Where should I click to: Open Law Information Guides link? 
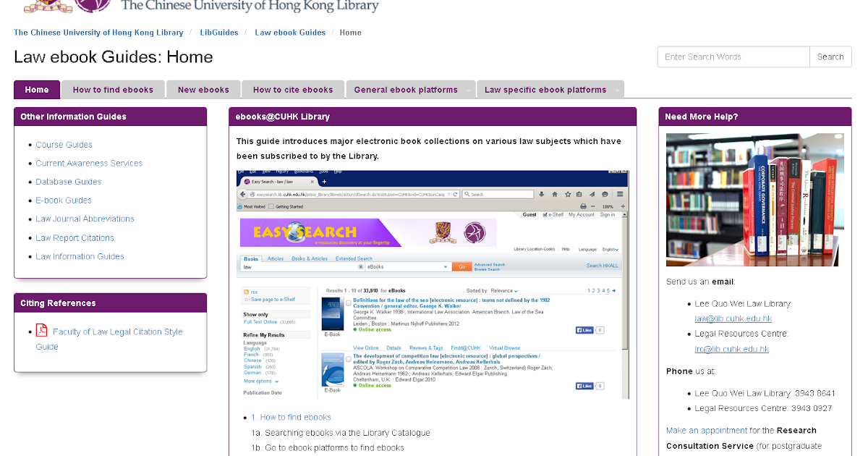(x=80, y=256)
